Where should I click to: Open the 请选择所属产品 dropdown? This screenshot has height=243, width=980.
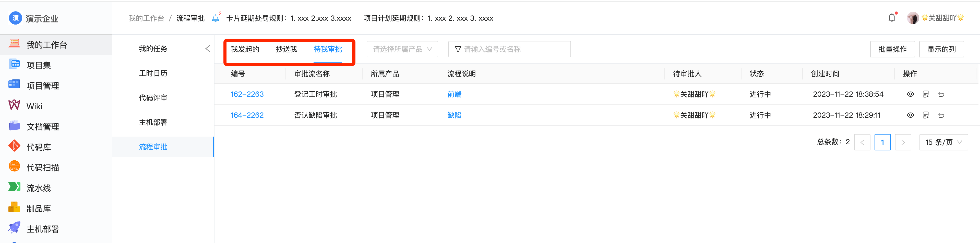(402, 49)
